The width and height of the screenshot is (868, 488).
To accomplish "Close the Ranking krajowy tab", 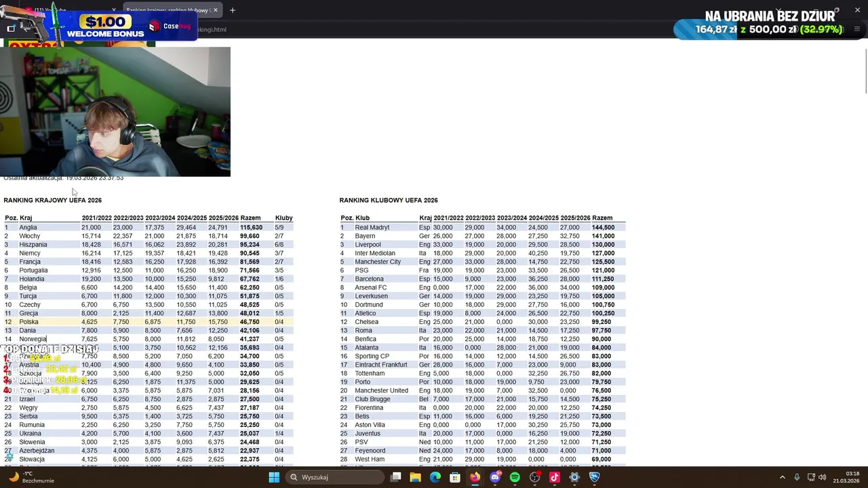I will point(216,10).
